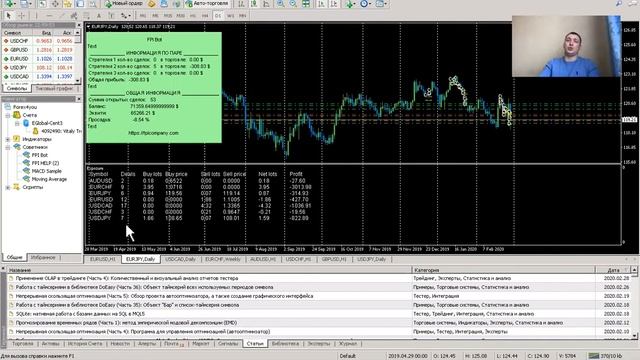Open the Templates dropdown arrow

pyautogui.click(x=386, y=4)
